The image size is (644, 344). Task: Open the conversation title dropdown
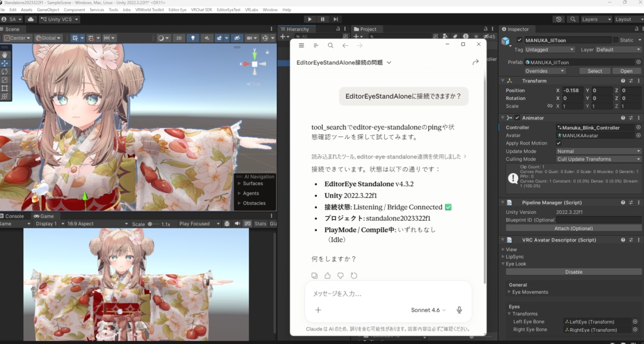point(344,62)
